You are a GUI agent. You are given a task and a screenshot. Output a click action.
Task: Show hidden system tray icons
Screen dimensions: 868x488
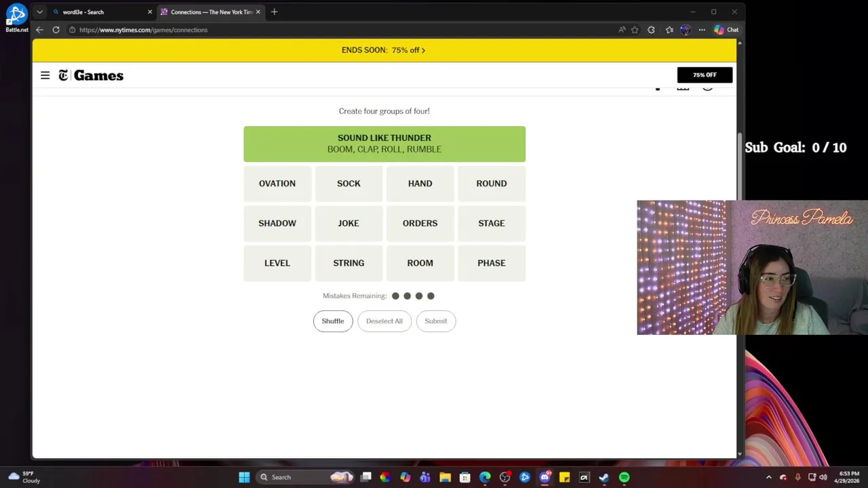point(768,477)
